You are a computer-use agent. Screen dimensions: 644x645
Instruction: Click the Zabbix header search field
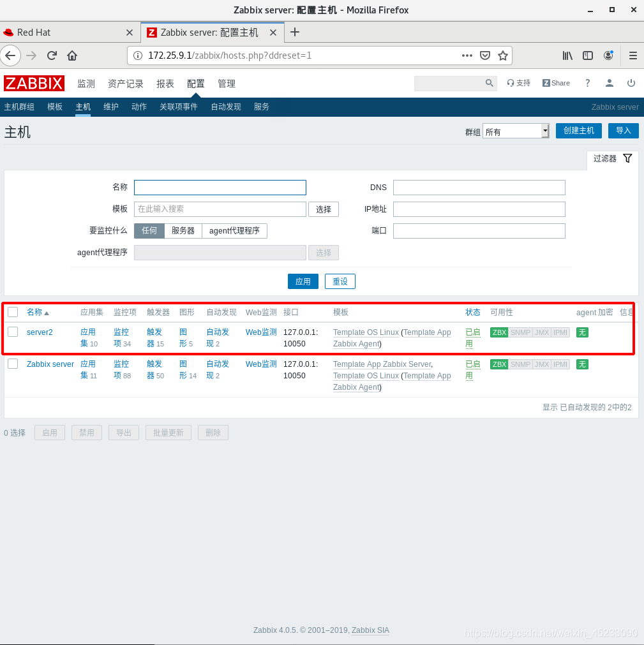click(x=449, y=83)
